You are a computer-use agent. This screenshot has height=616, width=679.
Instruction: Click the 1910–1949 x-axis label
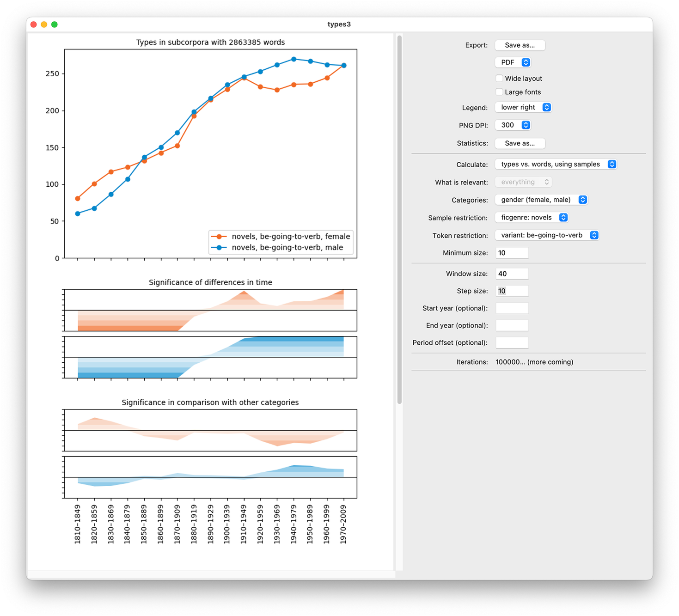pyautogui.click(x=244, y=524)
